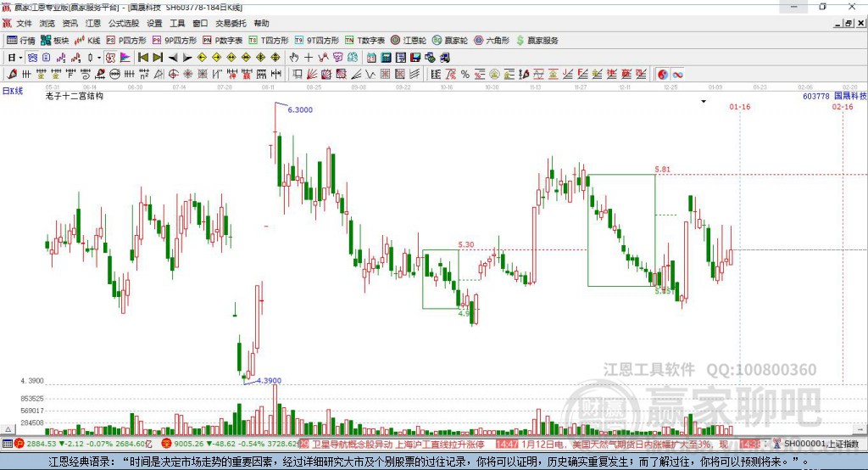Open the P四方形 Gann square tool
Viewport: 868px width, 470px height.
(126, 41)
